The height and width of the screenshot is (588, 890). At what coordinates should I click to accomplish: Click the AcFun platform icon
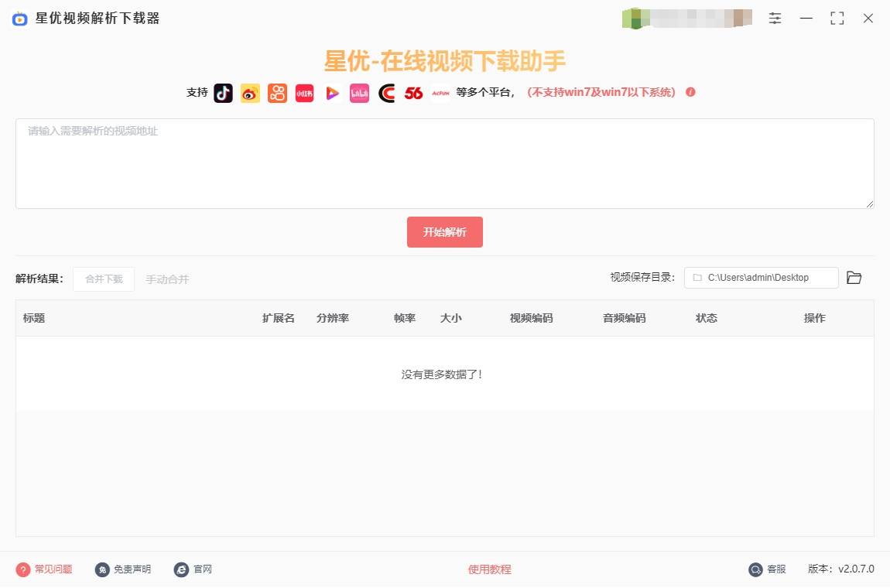(x=440, y=93)
